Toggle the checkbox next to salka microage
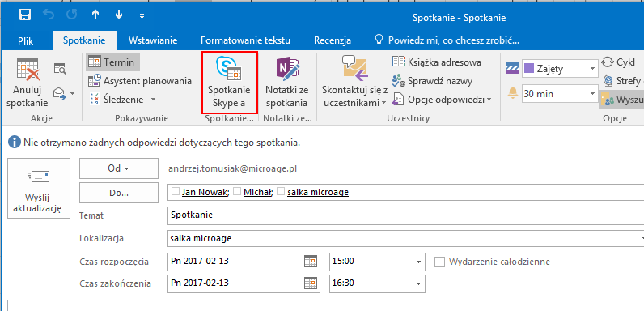 (x=281, y=191)
